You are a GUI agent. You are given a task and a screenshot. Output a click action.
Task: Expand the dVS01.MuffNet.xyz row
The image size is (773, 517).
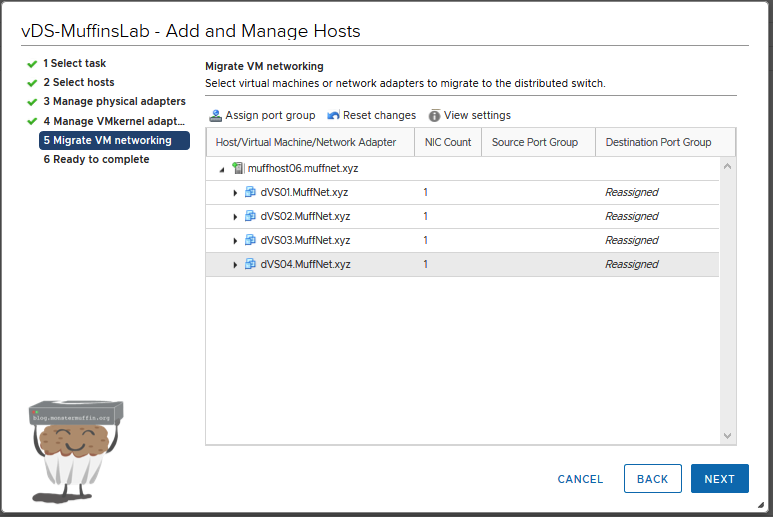pos(235,192)
